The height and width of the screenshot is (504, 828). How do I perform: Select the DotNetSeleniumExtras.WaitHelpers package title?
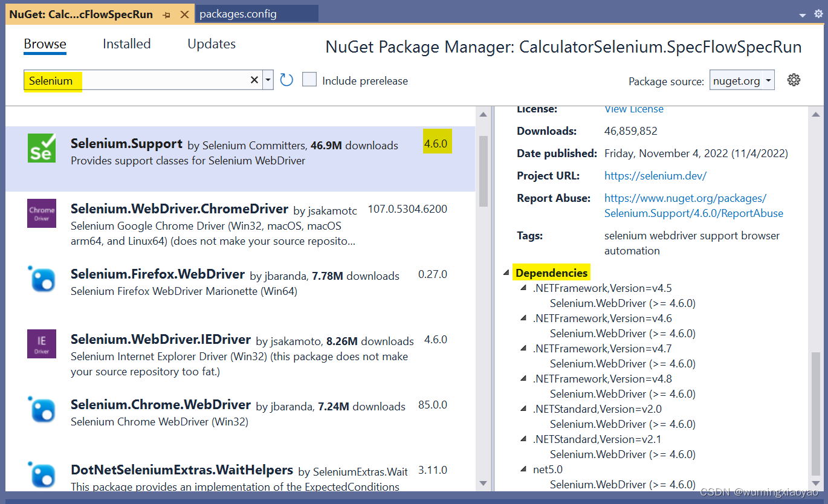182,470
